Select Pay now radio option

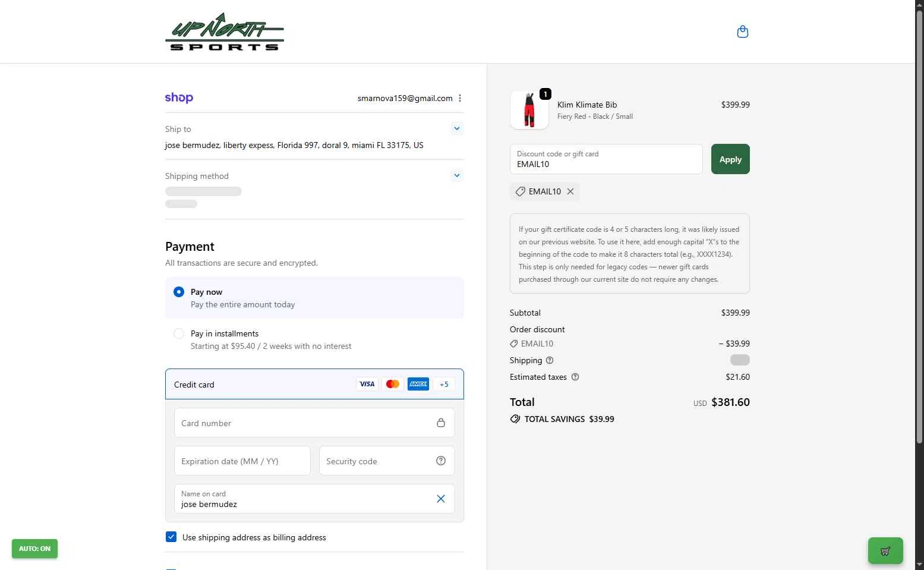click(x=179, y=292)
